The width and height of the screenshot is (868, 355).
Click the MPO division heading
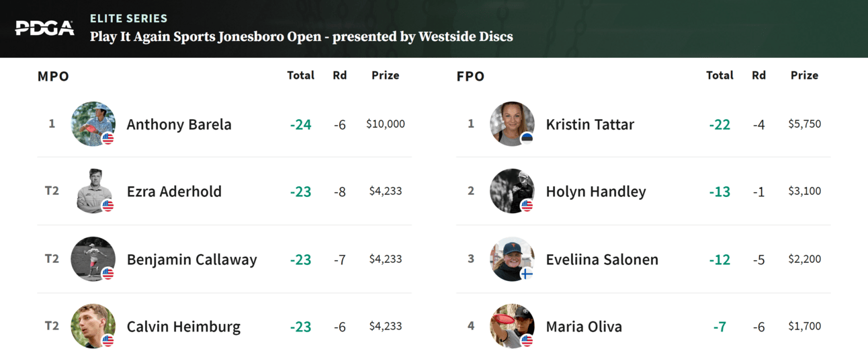coord(54,76)
